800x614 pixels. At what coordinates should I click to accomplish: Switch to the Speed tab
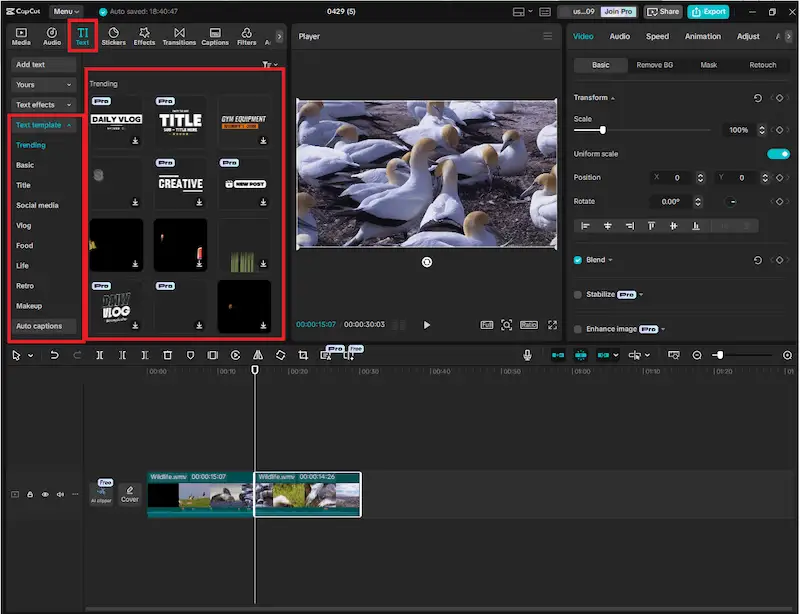pos(657,36)
